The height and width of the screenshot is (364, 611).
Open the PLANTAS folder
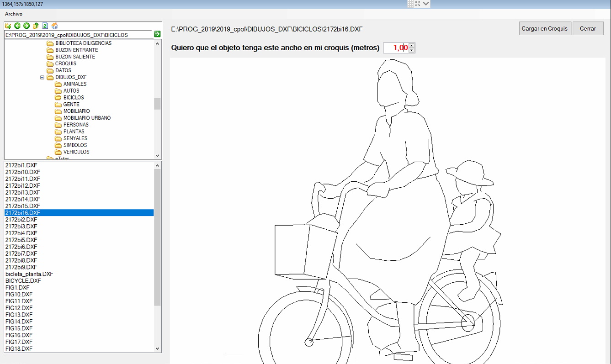(x=74, y=132)
